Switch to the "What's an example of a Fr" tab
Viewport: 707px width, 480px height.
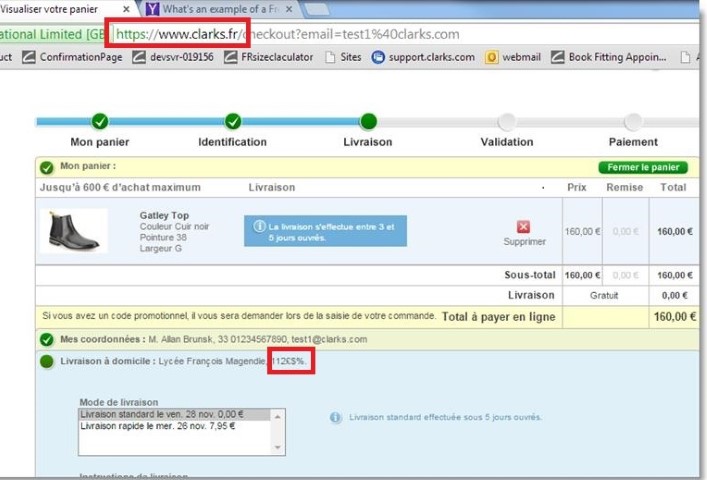point(219,9)
